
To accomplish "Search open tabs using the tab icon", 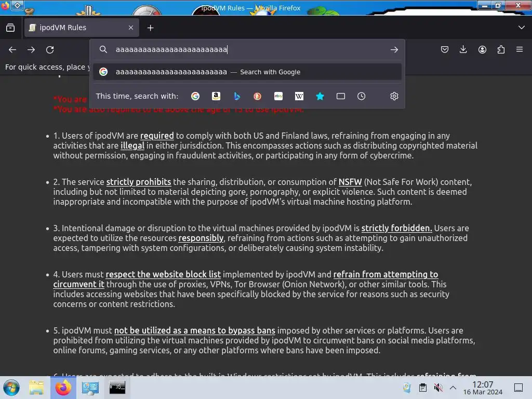I will [x=341, y=96].
